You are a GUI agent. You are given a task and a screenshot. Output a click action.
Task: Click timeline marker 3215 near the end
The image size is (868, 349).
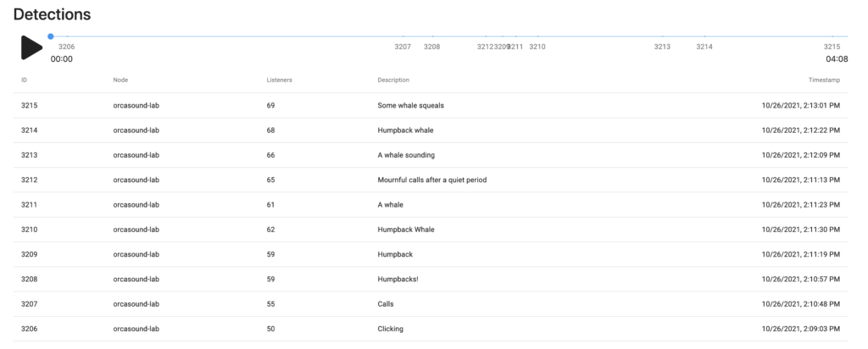point(832,47)
